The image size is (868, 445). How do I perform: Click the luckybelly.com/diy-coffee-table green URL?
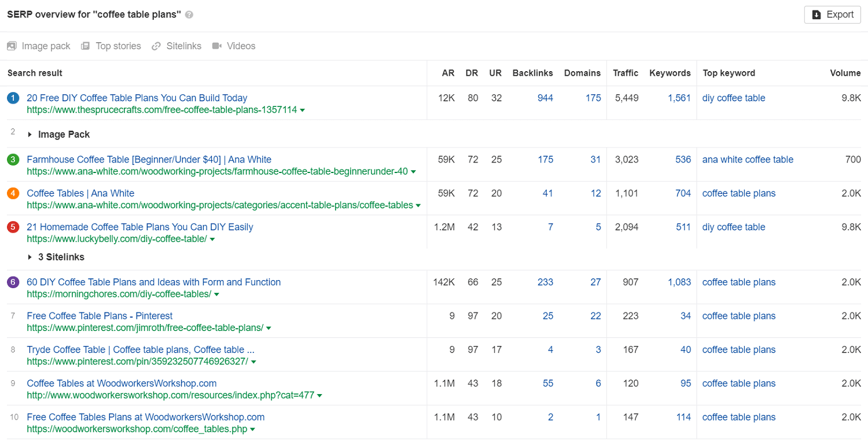pyautogui.click(x=117, y=239)
